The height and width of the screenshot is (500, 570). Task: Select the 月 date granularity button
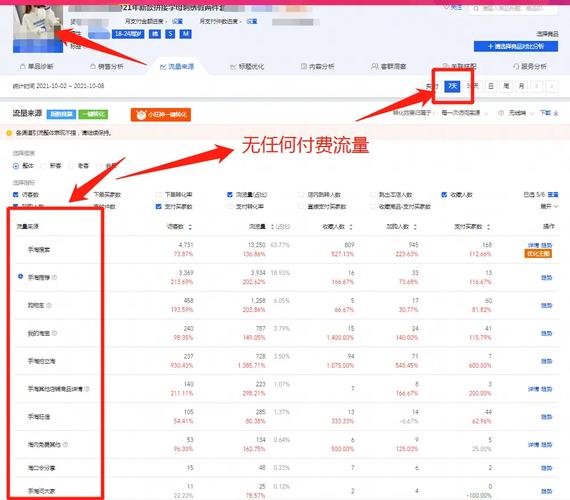(521, 86)
